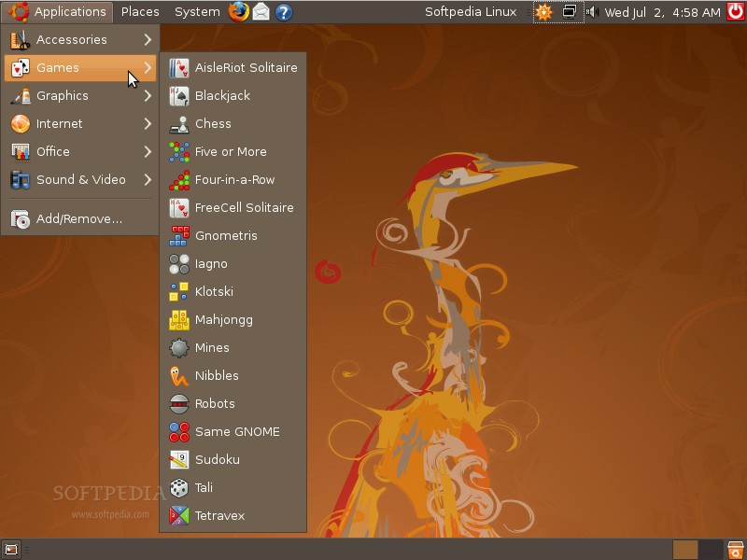This screenshot has width=747, height=560.
Task: Open the Trash from the bottom panel
Action: 734,550
